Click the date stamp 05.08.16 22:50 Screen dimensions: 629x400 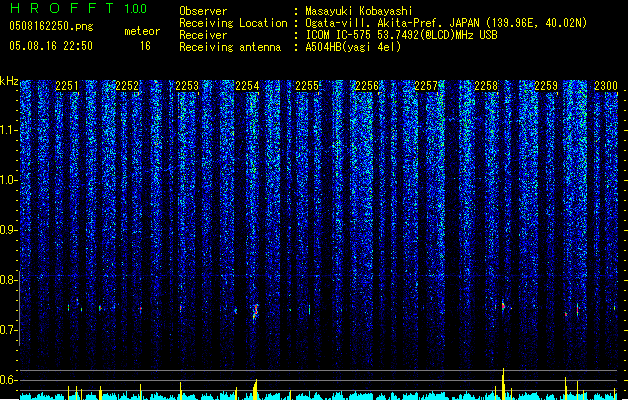point(51,46)
